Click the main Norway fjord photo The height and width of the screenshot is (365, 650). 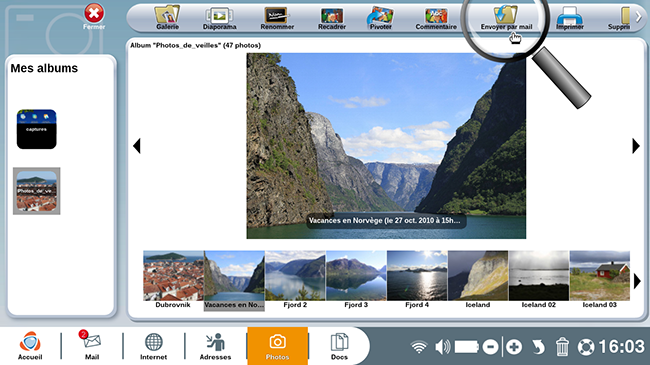tap(386, 146)
